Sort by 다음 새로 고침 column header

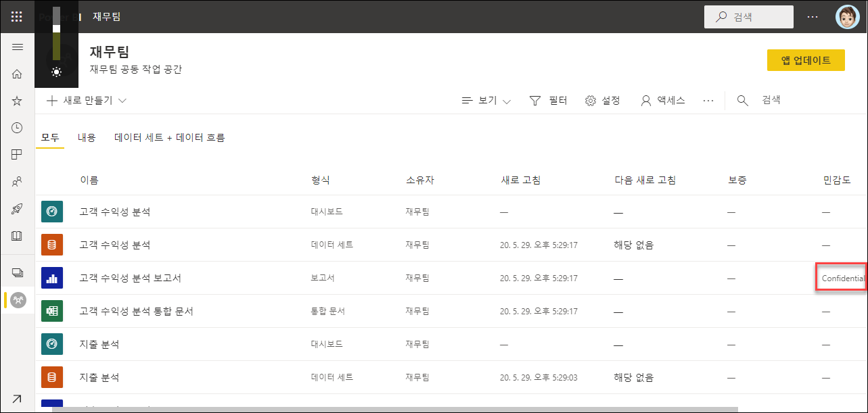[645, 180]
